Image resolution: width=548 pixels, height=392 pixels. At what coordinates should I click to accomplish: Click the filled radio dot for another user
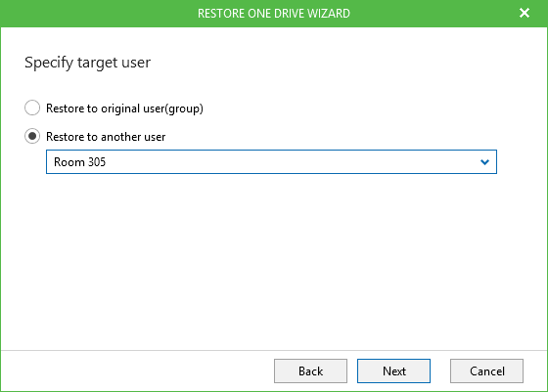32,136
